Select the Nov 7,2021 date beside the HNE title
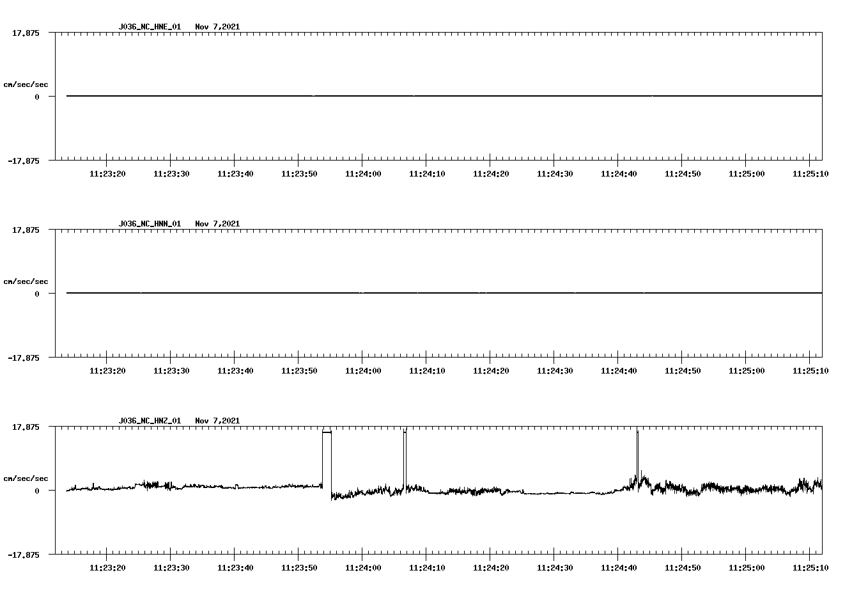Viewport: 868px width, 591px height. pyautogui.click(x=217, y=27)
